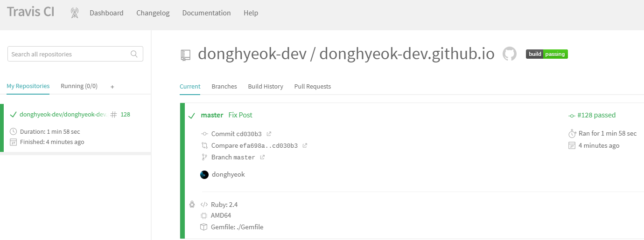Open the #128 passed build link
The image size is (644, 240).
[596, 115]
